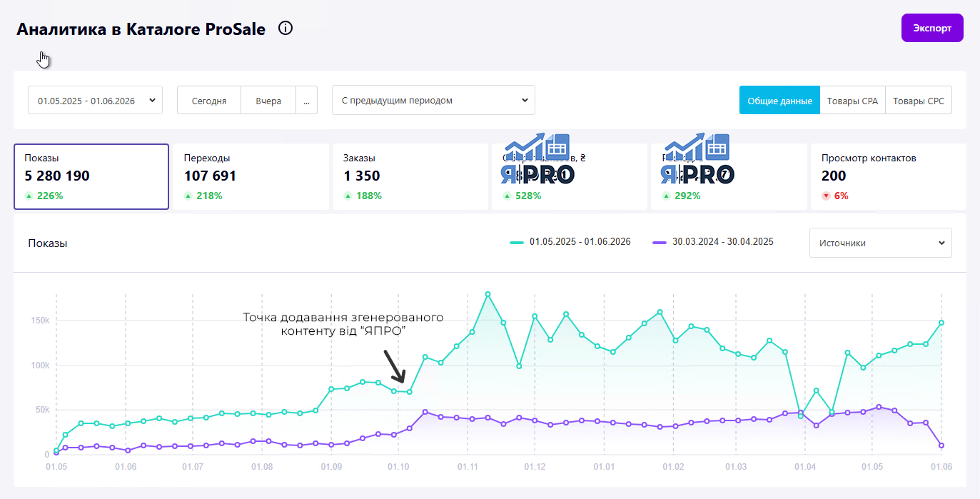Click the 200 value in Просмотр контактов
Image resolution: width=980 pixels, height=499 pixels.
[x=834, y=176]
